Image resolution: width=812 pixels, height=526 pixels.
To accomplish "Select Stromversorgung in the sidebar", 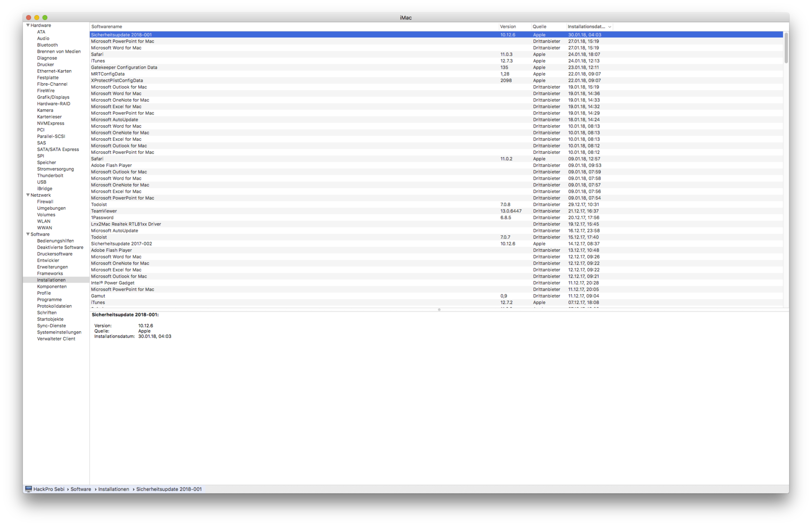I will pyautogui.click(x=56, y=169).
